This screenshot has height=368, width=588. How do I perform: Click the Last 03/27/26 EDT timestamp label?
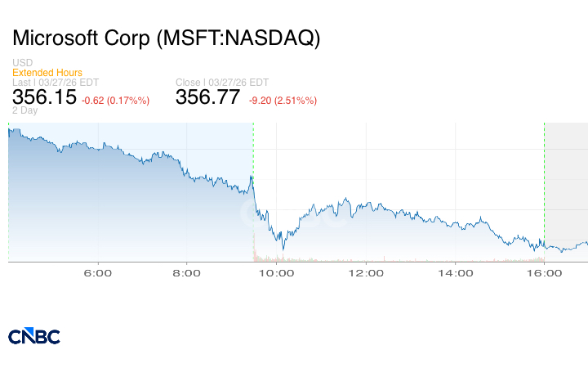point(55,83)
